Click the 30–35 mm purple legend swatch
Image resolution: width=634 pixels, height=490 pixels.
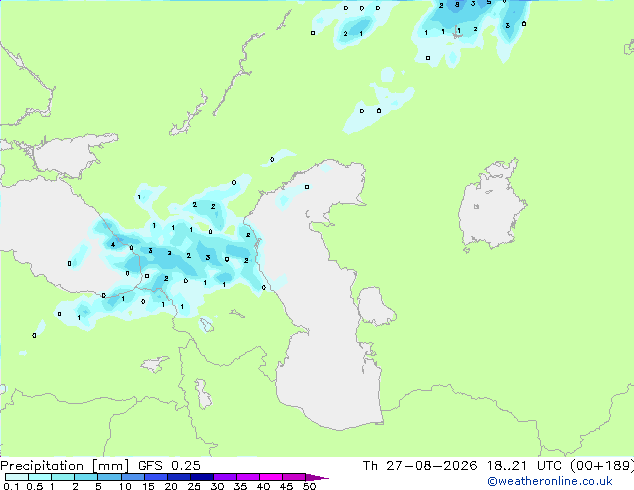click(225, 477)
